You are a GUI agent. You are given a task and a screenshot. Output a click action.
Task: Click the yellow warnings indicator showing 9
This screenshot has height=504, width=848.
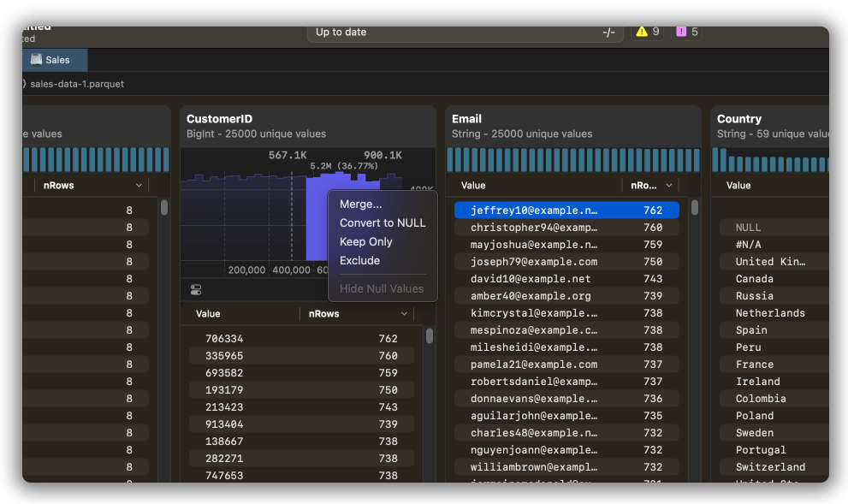coord(648,32)
